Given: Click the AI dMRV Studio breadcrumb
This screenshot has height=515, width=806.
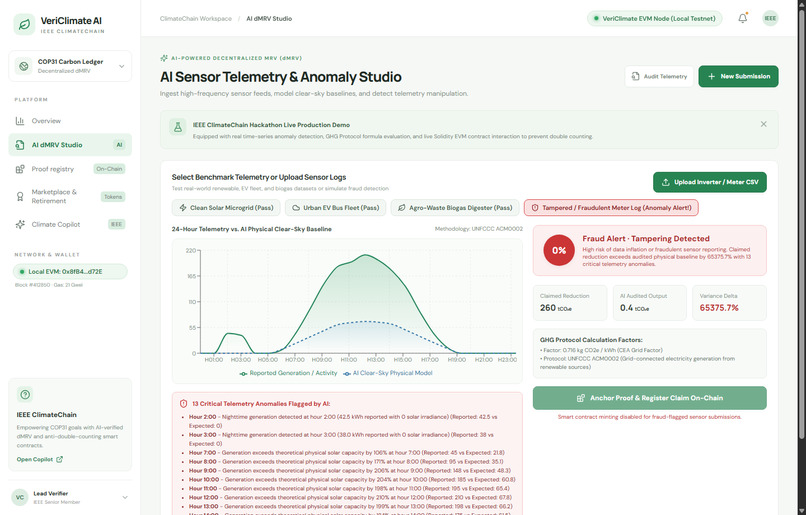Looking at the screenshot, I should coord(269,19).
